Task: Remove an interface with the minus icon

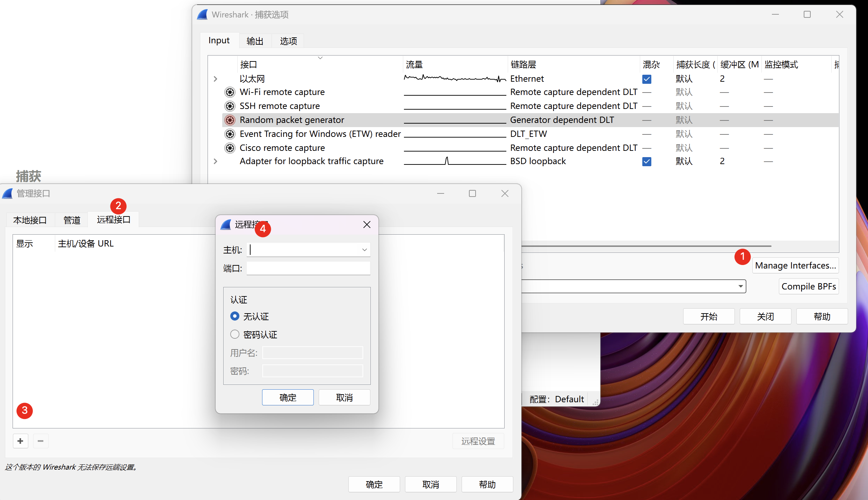Action: click(x=41, y=441)
